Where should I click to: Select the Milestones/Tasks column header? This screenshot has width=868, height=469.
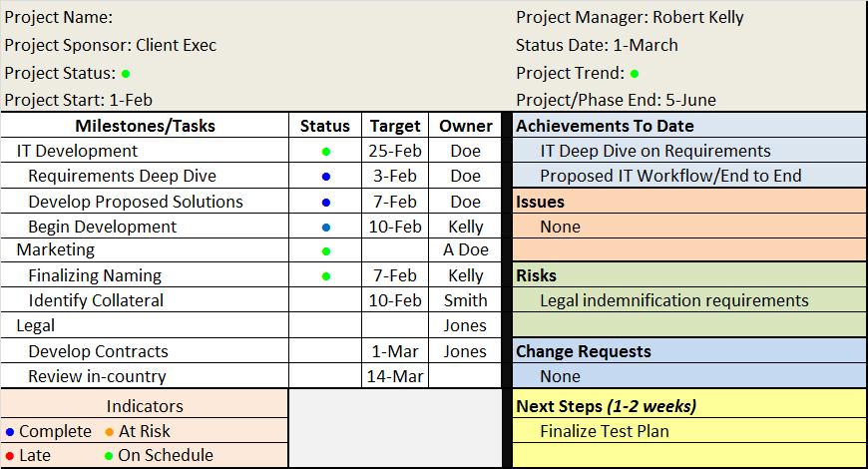145,126
